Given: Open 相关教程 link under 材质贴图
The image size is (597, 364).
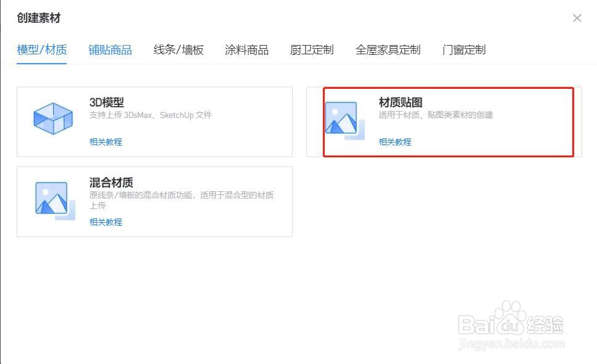Looking at the screenshot, I should pyautogui.click(x=395, y=142).
